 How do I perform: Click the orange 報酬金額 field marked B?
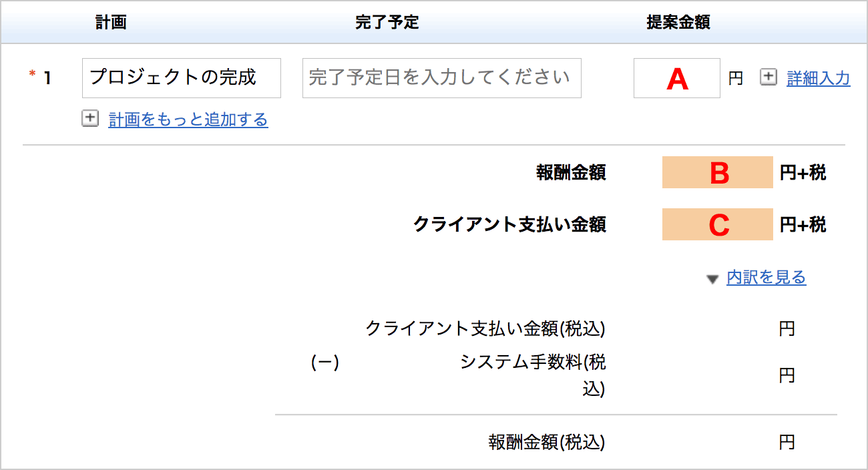click(x=718, y=172)
